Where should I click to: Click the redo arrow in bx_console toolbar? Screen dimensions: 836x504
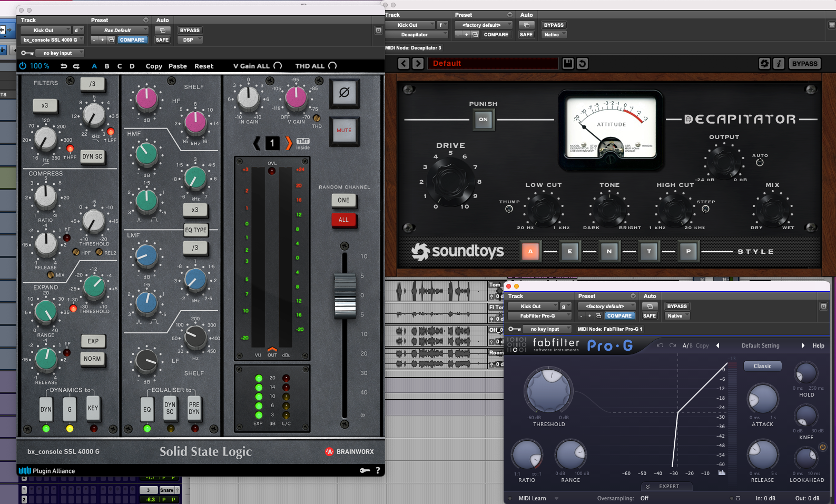tap(76, 66)
